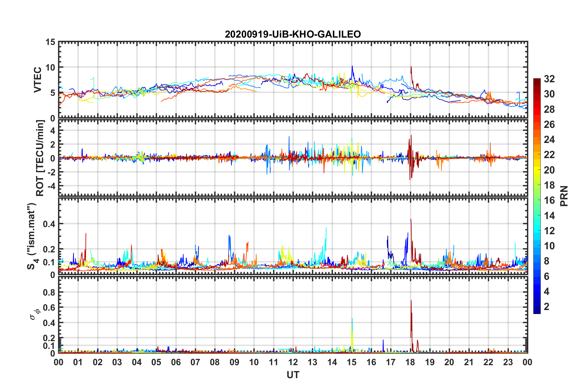The width and height of the screenshot is (586, 392).
Task: Click colorbar tick label 26
Action: pos(549,125)
